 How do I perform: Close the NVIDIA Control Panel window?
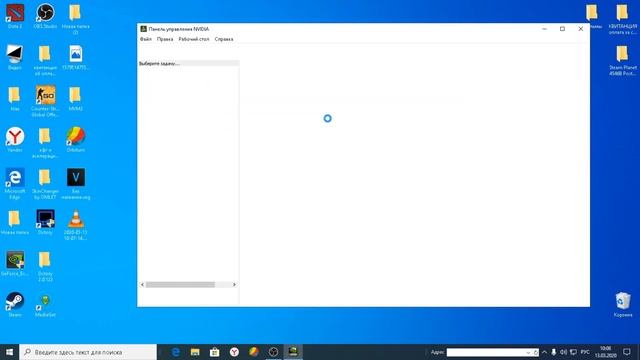pyautogui.click(x=580, y=29)
